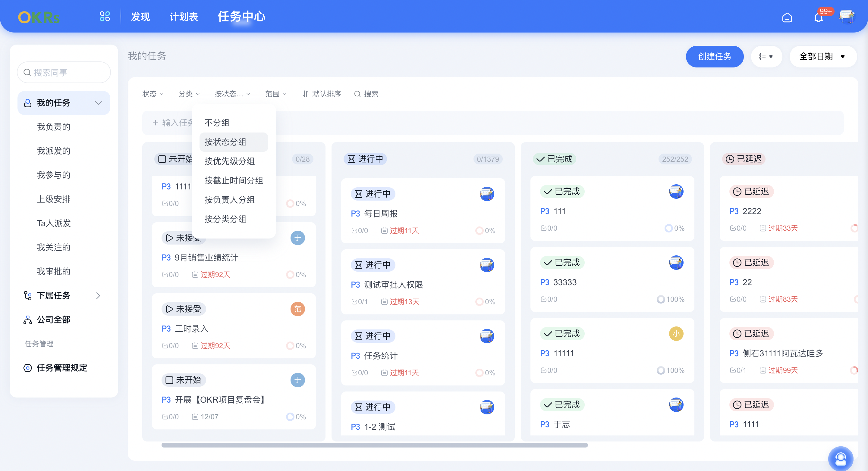Click 范 avatar on 工时录入 card
The width and height of the screenshot is (868, 471).
tap(297, 309)
